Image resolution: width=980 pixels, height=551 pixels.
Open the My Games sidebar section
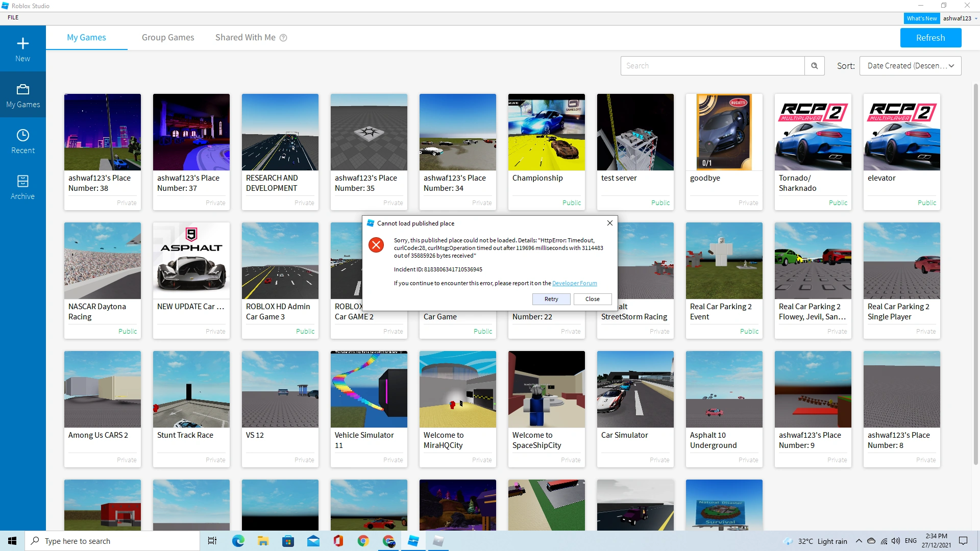[x=23, y=95]
